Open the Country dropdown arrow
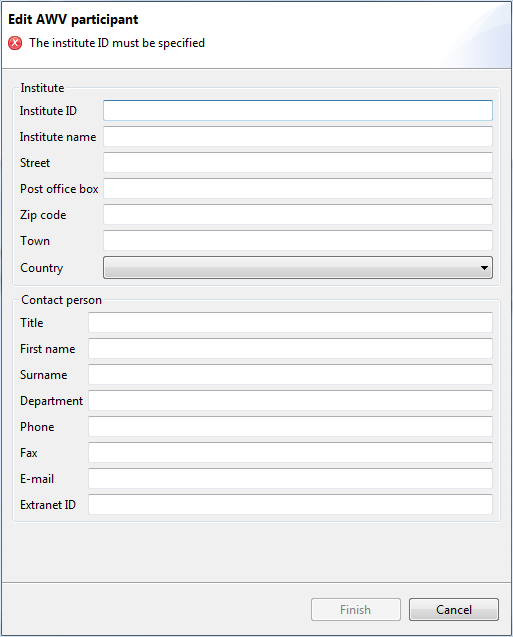 tap(484, 268)
